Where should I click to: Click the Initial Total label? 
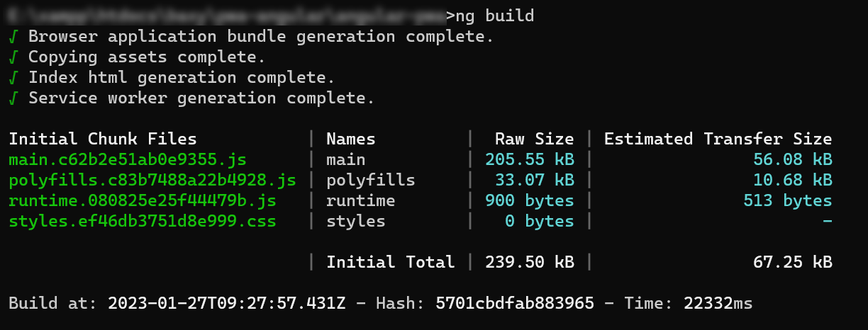(391, 263)
